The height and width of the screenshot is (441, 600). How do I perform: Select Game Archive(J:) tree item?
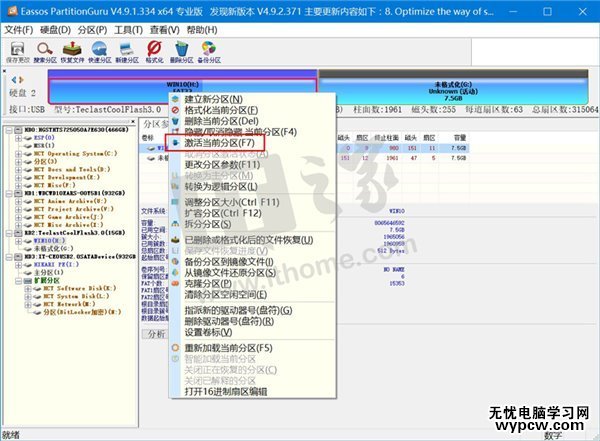(x=68, y=217)
